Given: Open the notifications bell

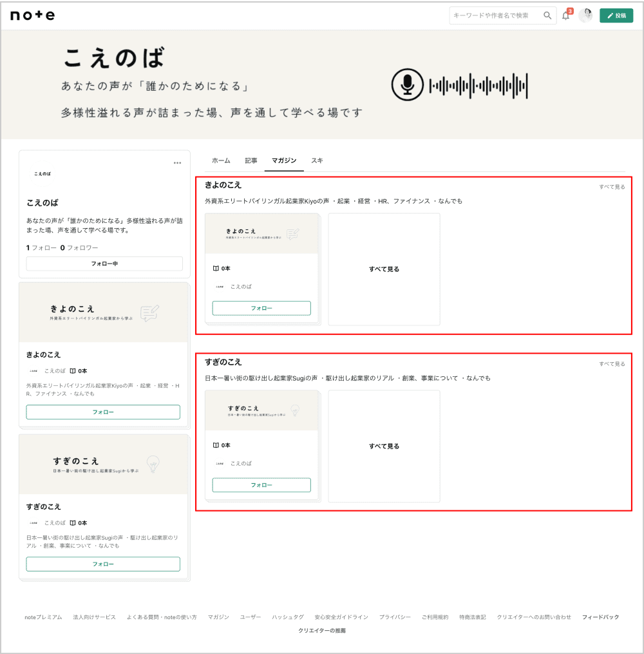Looking at the screenshot, I should tap(565, 16).
